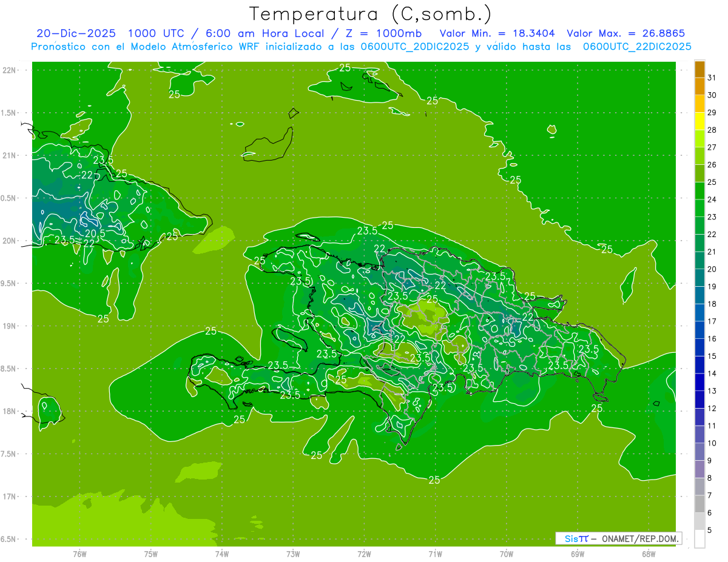Click the color scale label "28"
The height and width of the screenshot is (562, 728).
pyautogui.click(x=712, y=130)
